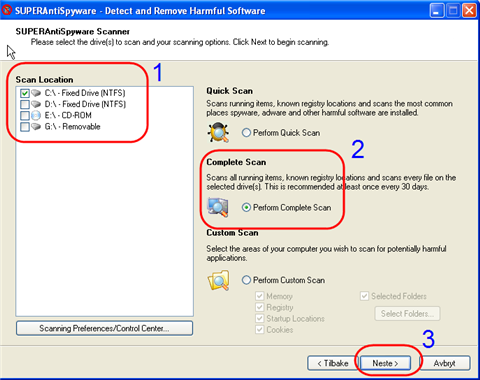Screen dimensions: 480x380
Task: Click the SUPERAntiSpyware title bar logo icon
Action: coord(7,10)
